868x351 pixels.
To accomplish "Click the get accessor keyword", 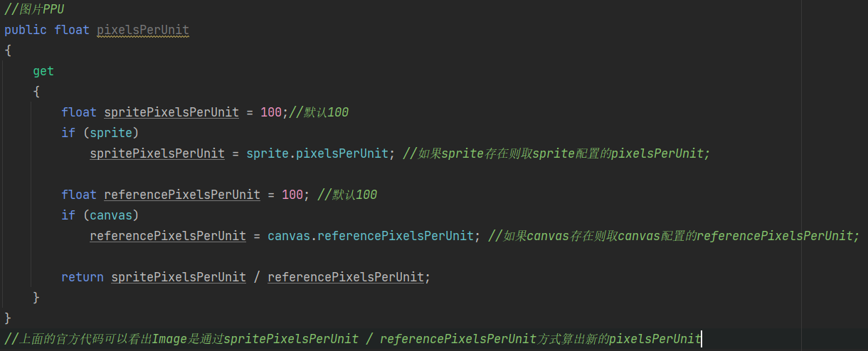I will [43, 71].
